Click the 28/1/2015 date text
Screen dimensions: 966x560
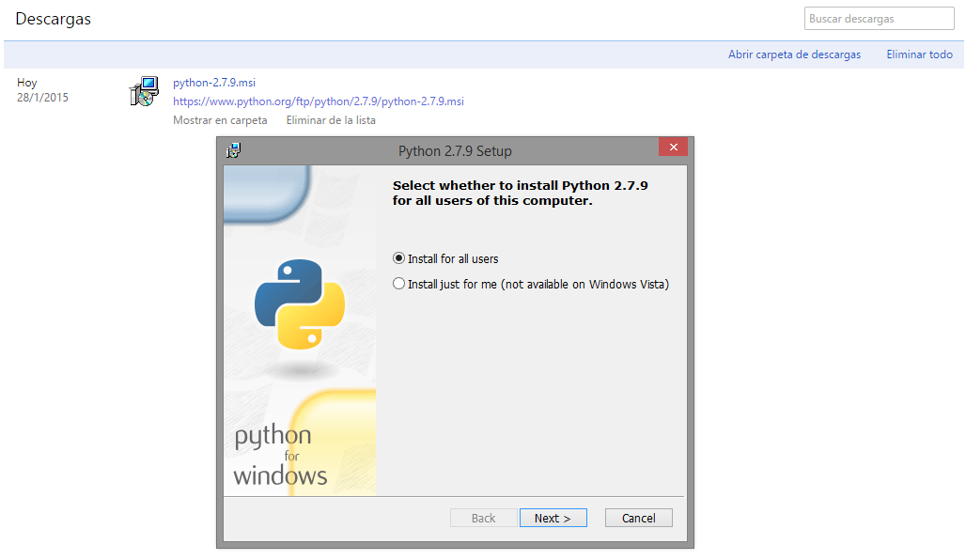42,98
